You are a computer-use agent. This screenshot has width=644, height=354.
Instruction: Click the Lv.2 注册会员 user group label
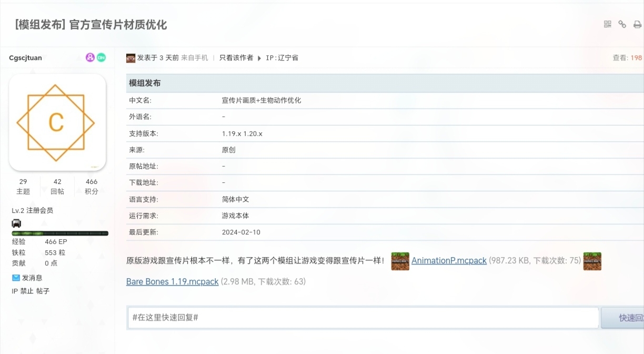click(33, 211)
